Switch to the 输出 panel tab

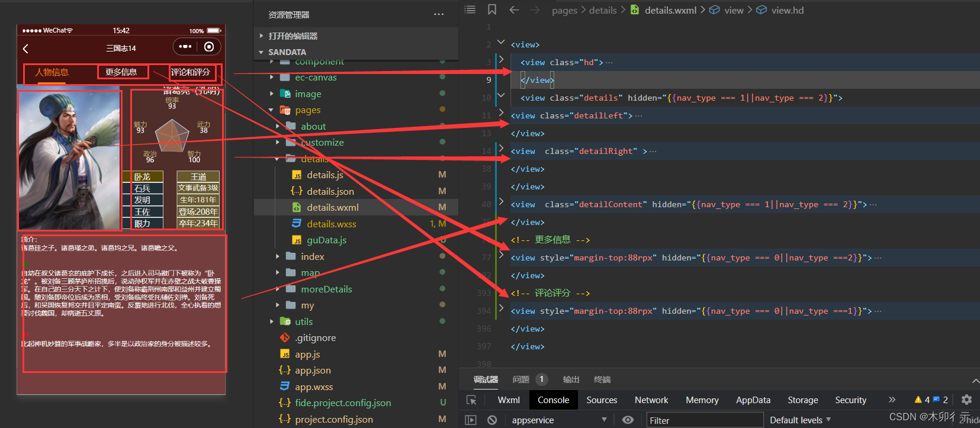[x=571, y=379]
